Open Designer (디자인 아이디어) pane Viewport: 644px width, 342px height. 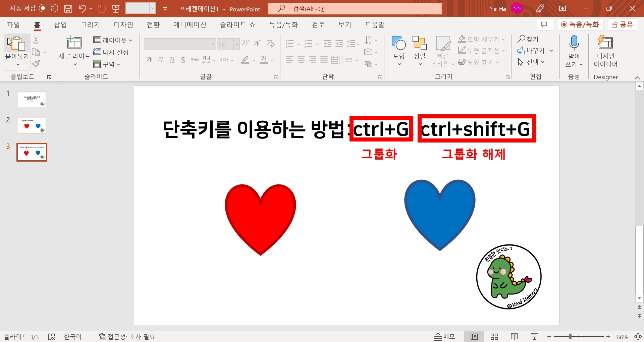[x=605, y=51]
